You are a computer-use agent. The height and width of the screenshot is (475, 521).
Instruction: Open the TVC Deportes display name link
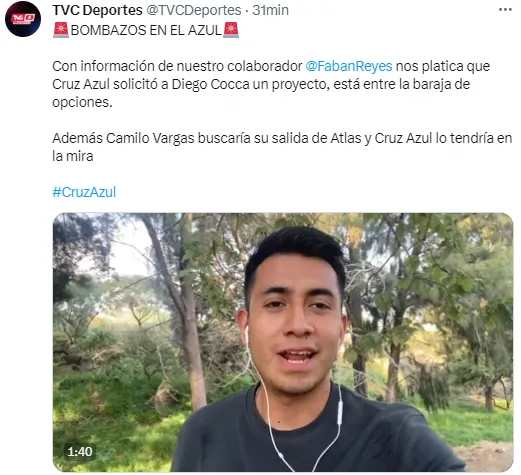pos(97,10)
